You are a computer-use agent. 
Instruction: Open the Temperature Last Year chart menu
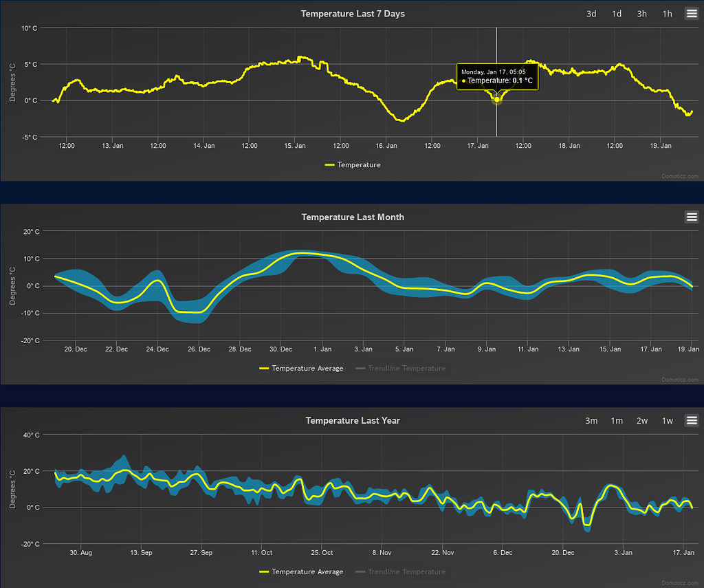(692, 420)
